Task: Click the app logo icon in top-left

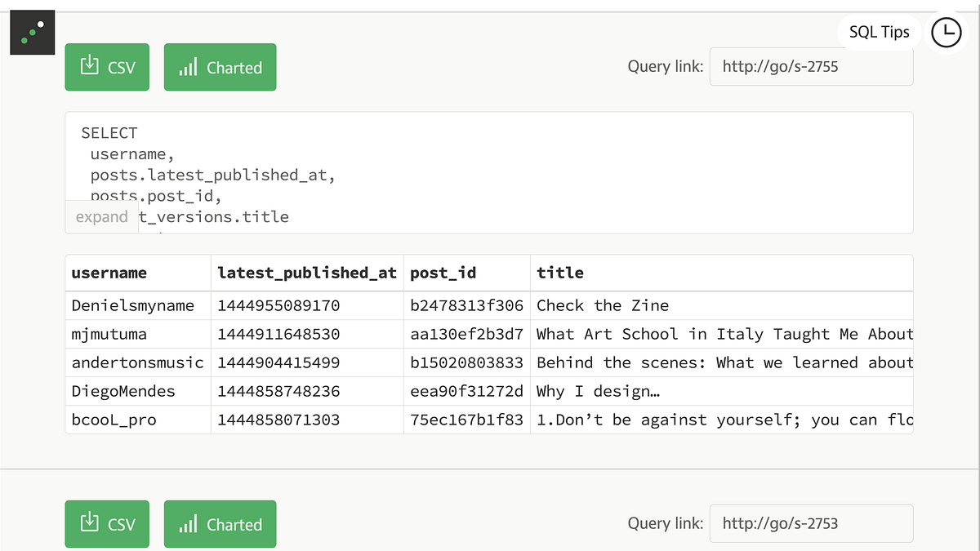Action: 32,33
